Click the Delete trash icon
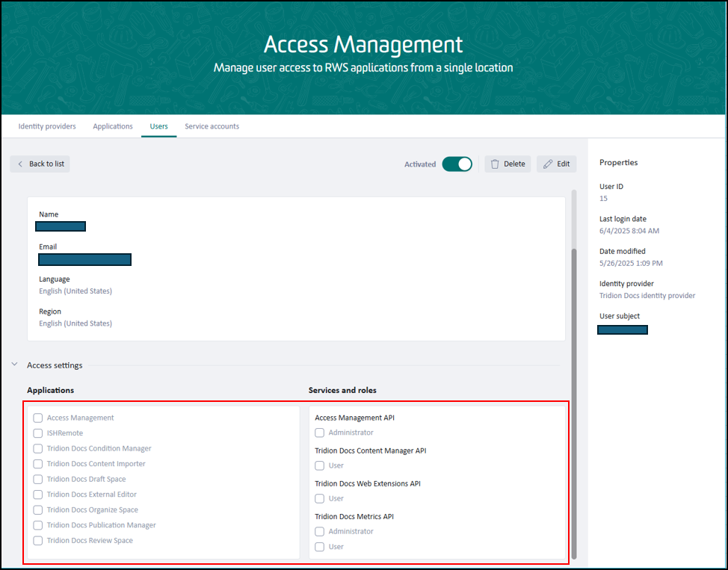728x570 pixels. coord(494,164)
